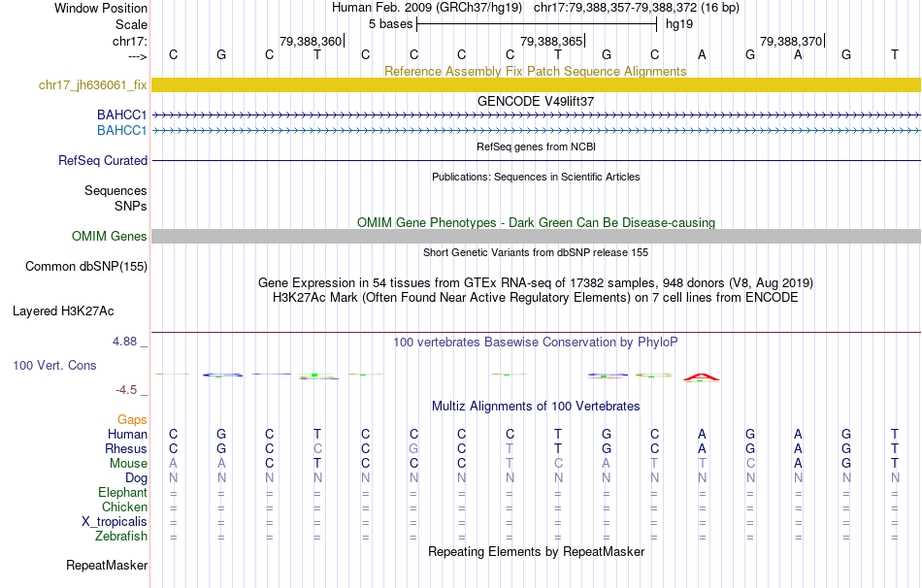The width and height of the screenshot is (922, 588).
Task: Click the Human alignment row label
Action: (x=127, y=434)
